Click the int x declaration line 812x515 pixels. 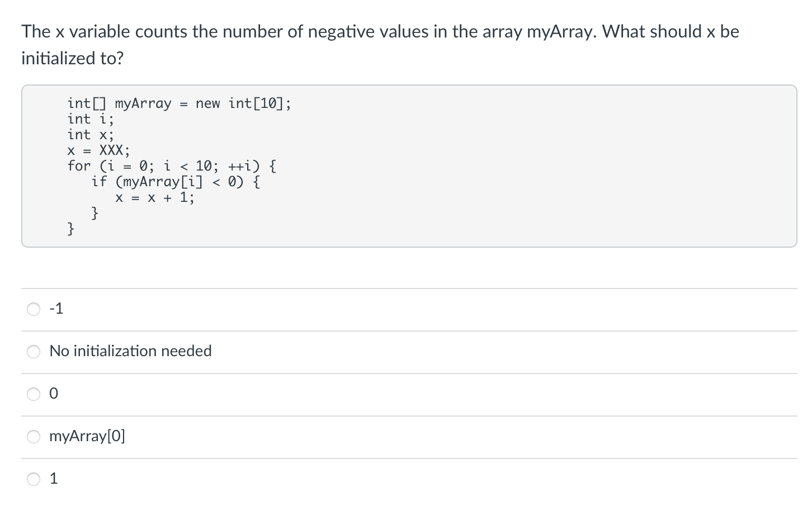click(x=91, y=134)
